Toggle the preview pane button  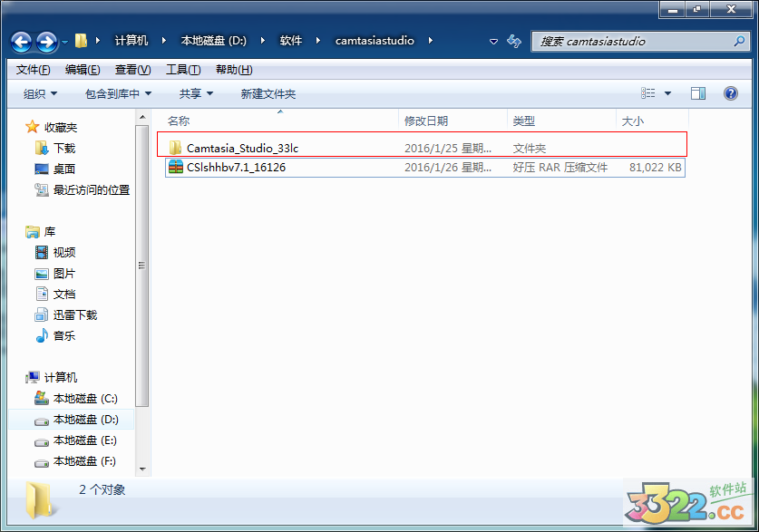pyautogui.click(x=698, y=93)
